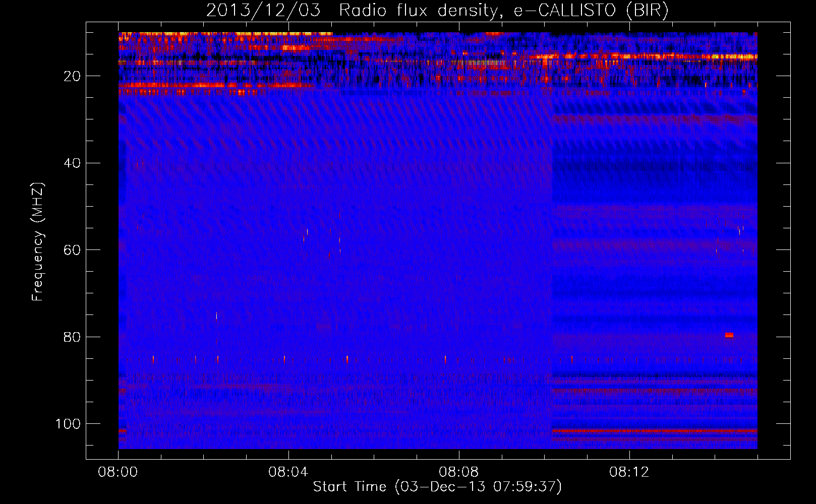Click the 40 frequency tick label
816x504 pixels.
pos(73,163)
